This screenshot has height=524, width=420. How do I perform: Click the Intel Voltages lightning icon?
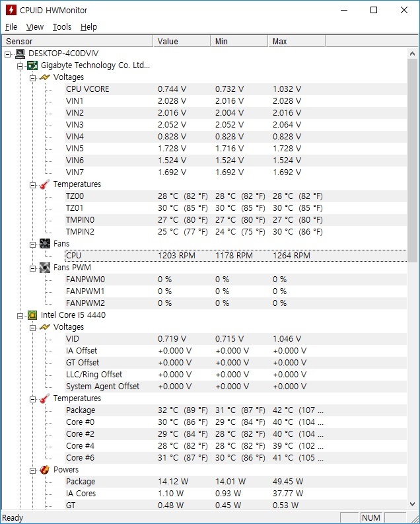[x=45, y=327]
